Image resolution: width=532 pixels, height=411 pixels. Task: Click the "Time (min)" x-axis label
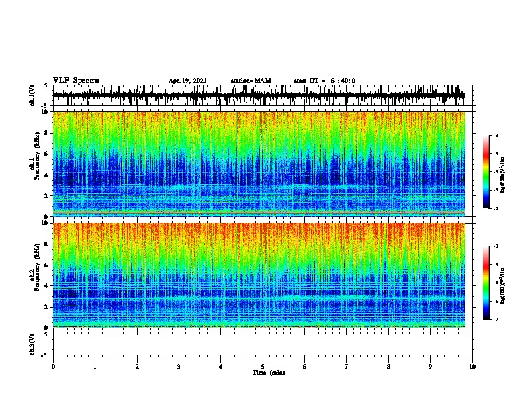[269, 373]
